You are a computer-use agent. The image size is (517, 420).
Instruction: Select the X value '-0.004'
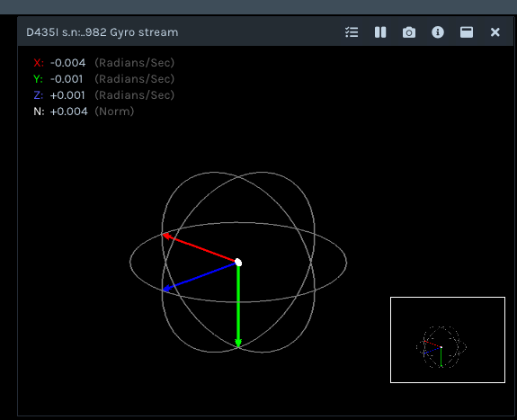click(x=68, y=63)
